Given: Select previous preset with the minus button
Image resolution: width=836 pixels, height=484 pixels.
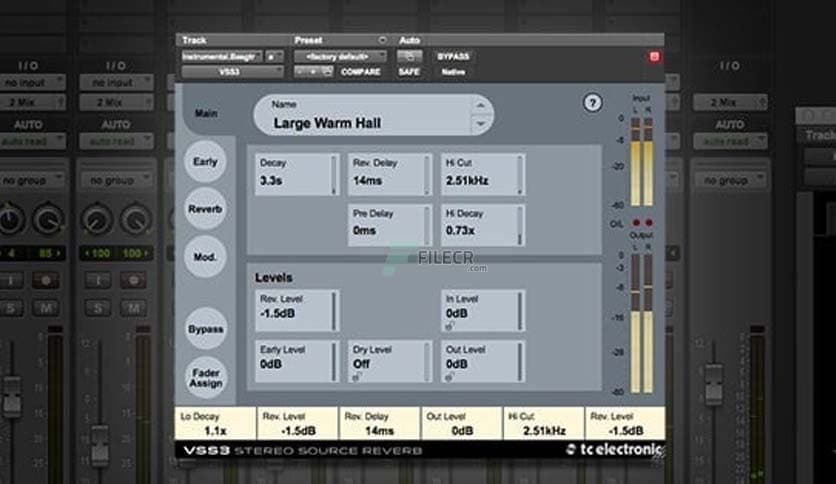Looking at the screenshot, I should [302, 71].
